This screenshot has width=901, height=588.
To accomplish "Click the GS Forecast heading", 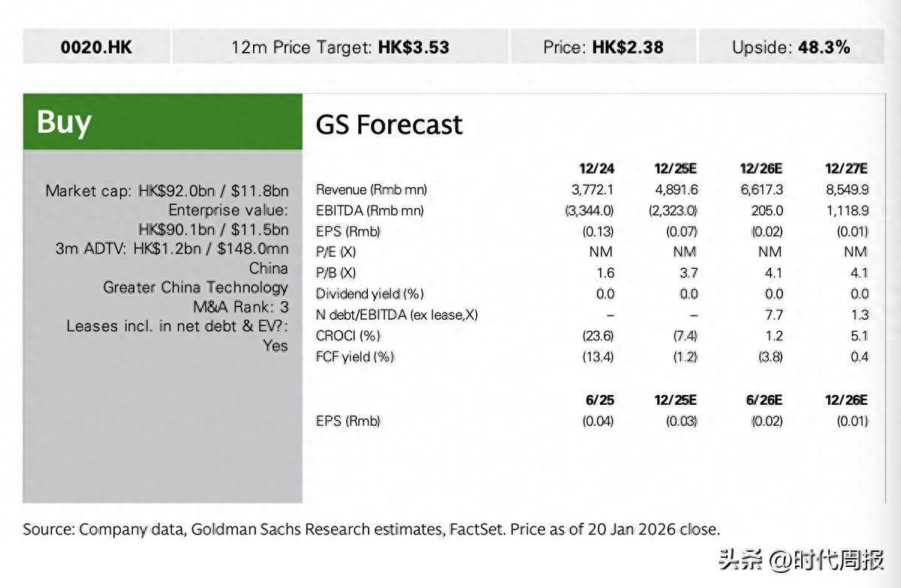I will click(x=389, y=125).
